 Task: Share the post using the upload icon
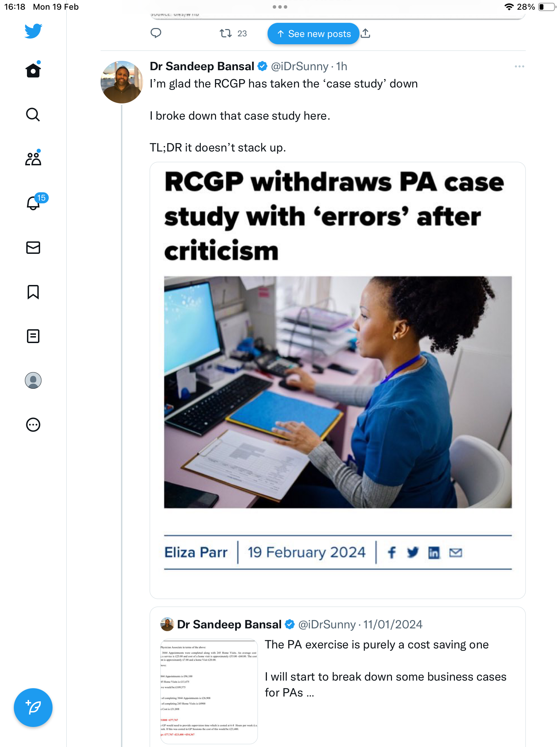point(365,33)
